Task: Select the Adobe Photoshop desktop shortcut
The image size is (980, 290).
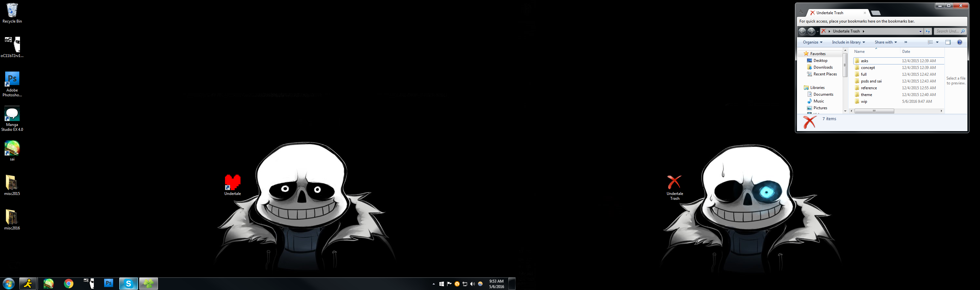Action: point(12,84)
